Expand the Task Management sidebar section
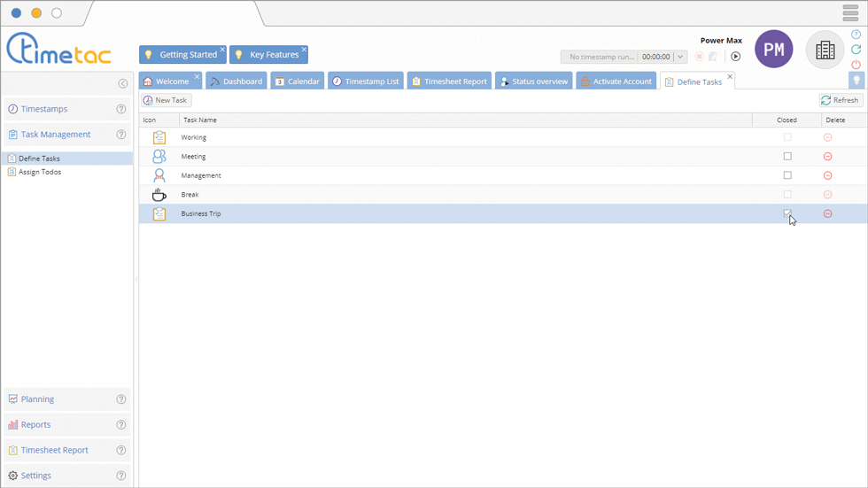The width and height of the screenshot is (868, 488). [x=67, y=135]
